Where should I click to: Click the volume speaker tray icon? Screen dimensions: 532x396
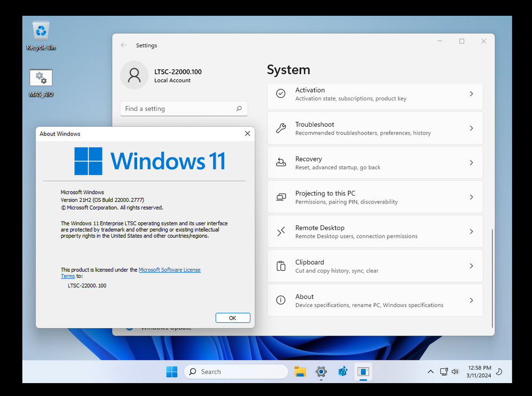(455, 372)
